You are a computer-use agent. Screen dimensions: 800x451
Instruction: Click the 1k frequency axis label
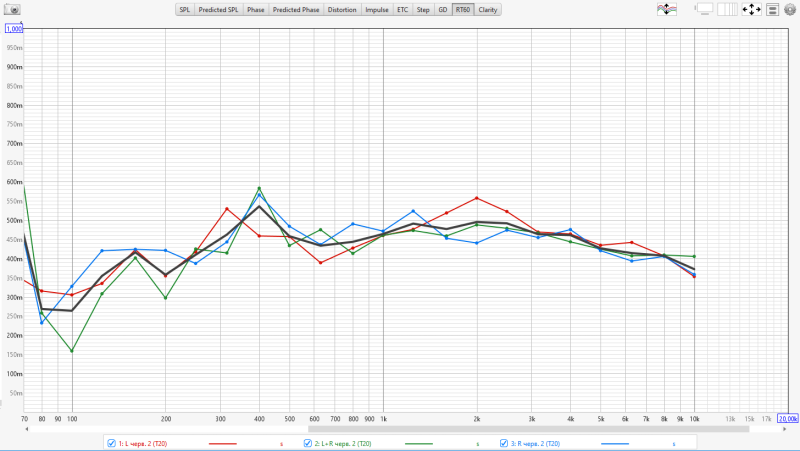(x=383, y=419)
